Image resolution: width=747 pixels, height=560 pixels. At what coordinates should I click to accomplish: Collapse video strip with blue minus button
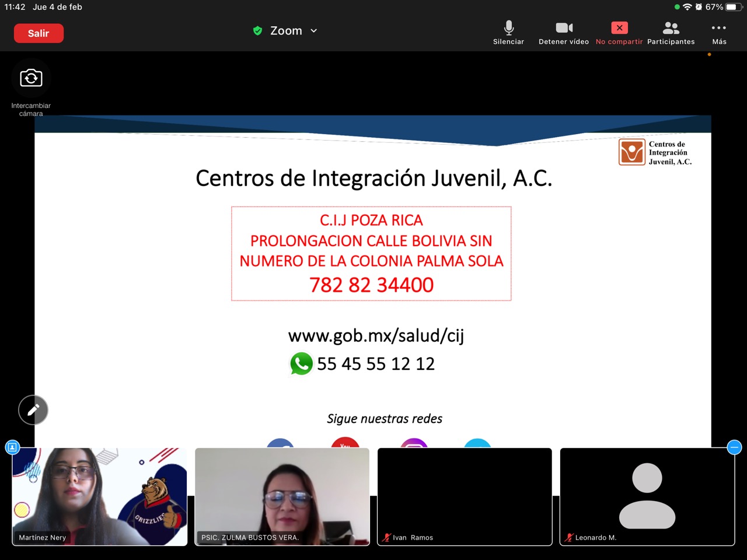735,447
